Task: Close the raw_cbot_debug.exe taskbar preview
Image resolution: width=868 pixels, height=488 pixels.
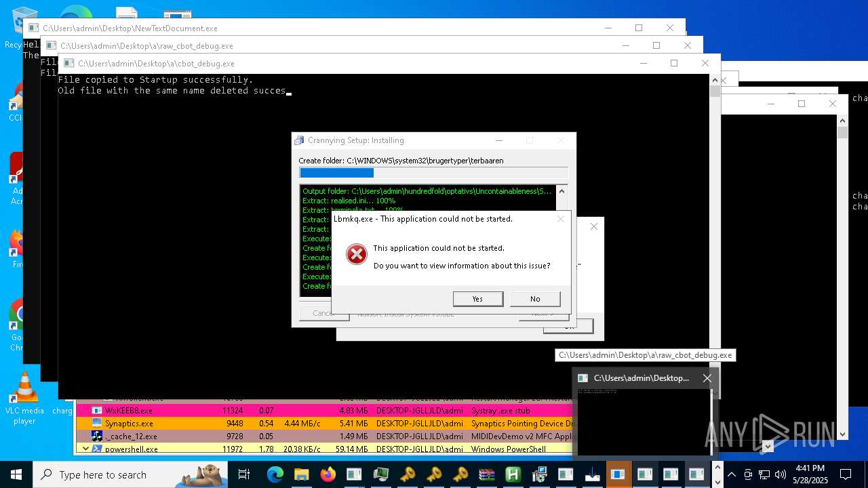Action: 707,378
